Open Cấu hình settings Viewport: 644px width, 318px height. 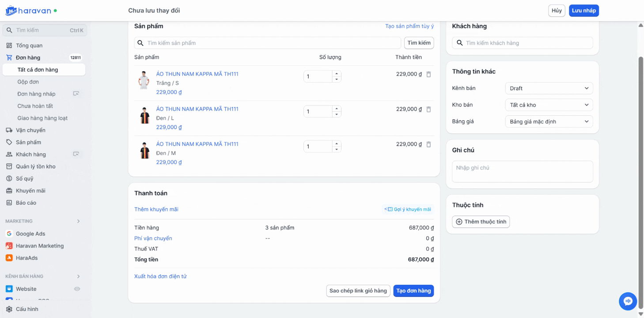click(27, 309)
